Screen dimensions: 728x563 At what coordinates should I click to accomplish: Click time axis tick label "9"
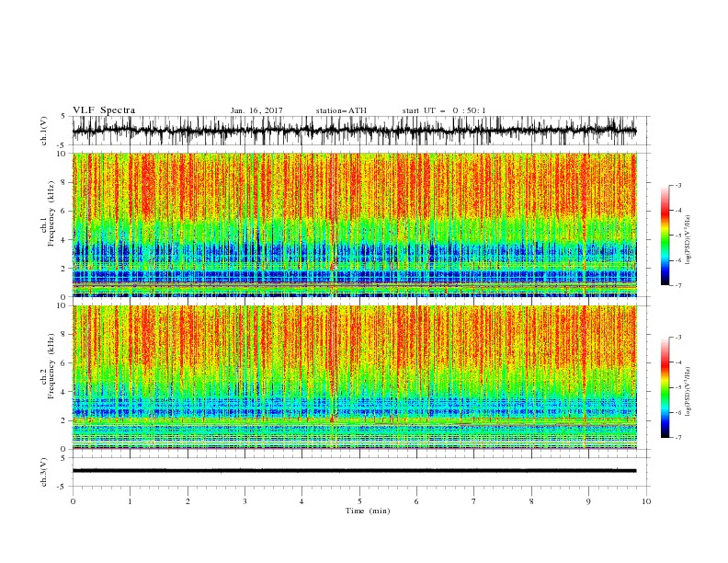click(x=588, y=501)
